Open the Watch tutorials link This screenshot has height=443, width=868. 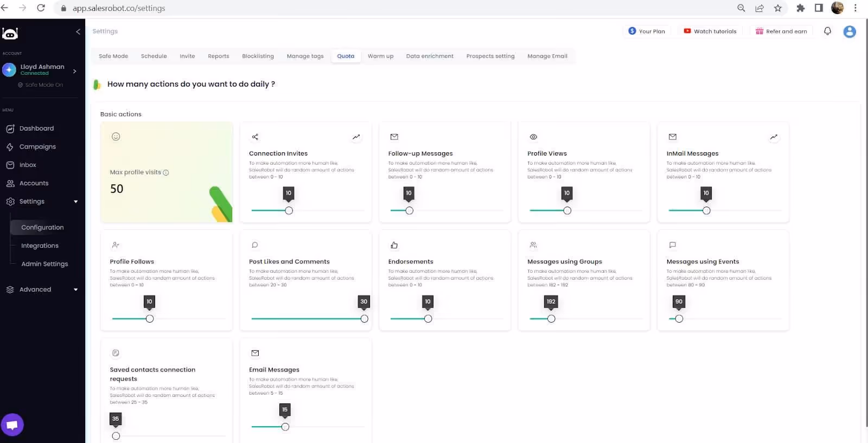pyautogui.click(x=710, y=31)
